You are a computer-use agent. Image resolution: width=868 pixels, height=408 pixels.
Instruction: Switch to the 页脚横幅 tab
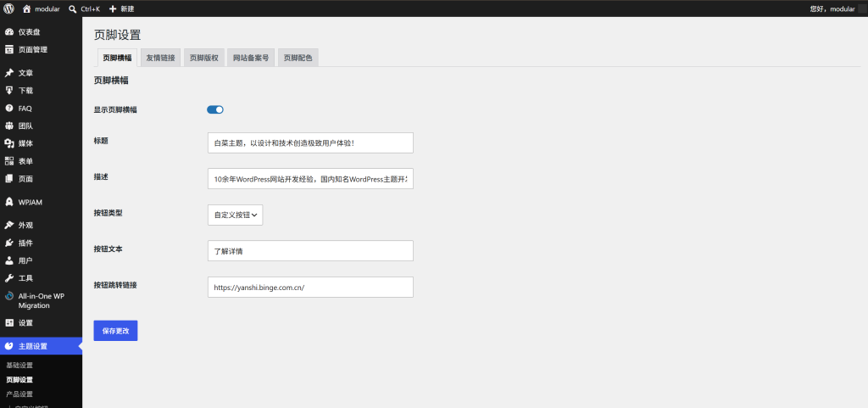(x=117, y=58)
